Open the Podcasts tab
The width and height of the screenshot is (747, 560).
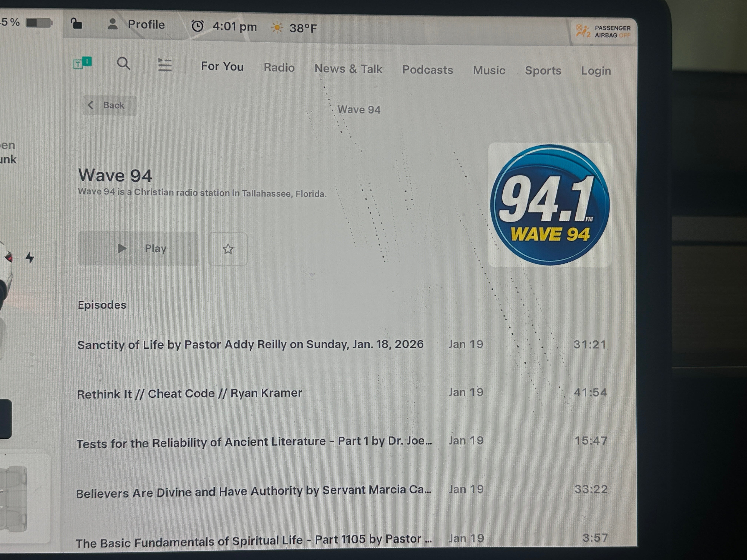pos(427,69)
